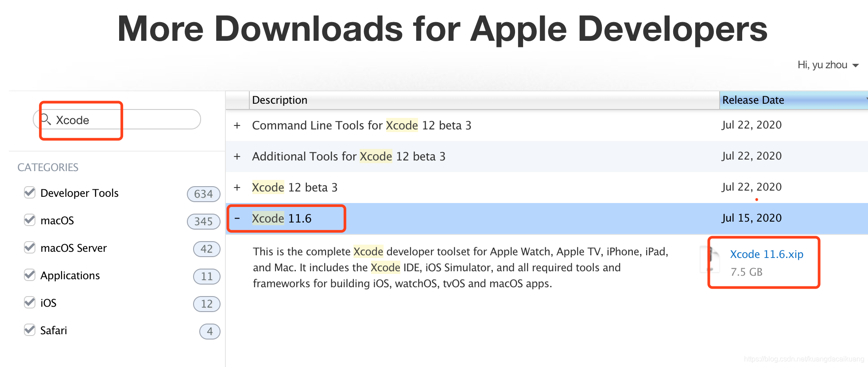Toggle the Applications category checkbox
Viewport: 868px width, 367px height.
pos(30,275)
